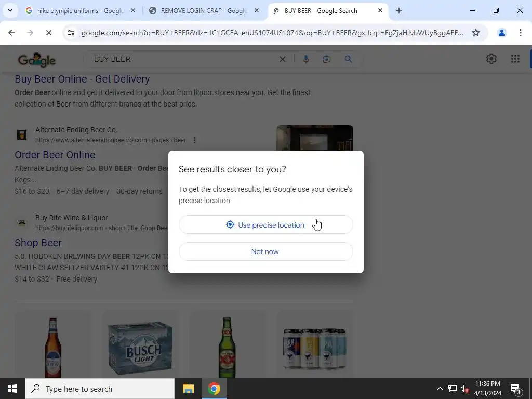Click Buy Rite Wine & Liquor favicon
Viewport: 532px width, 399px height.
tap(22, 222)
